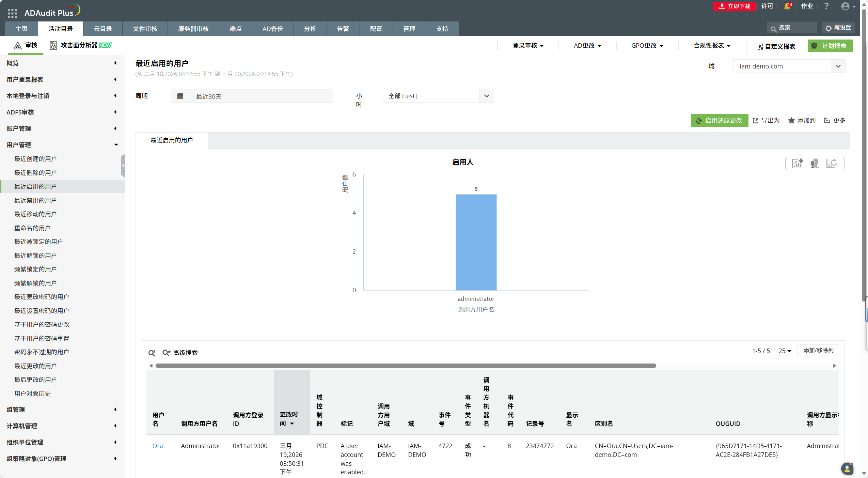Open the chat assistant icon
Screen dimensions: 868x478
[847, 469]
